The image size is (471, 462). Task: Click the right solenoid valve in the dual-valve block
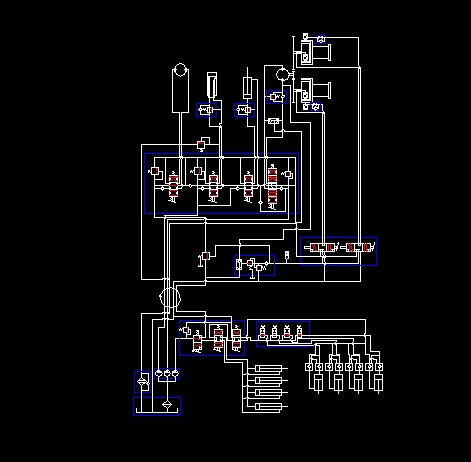pos(358,248)
